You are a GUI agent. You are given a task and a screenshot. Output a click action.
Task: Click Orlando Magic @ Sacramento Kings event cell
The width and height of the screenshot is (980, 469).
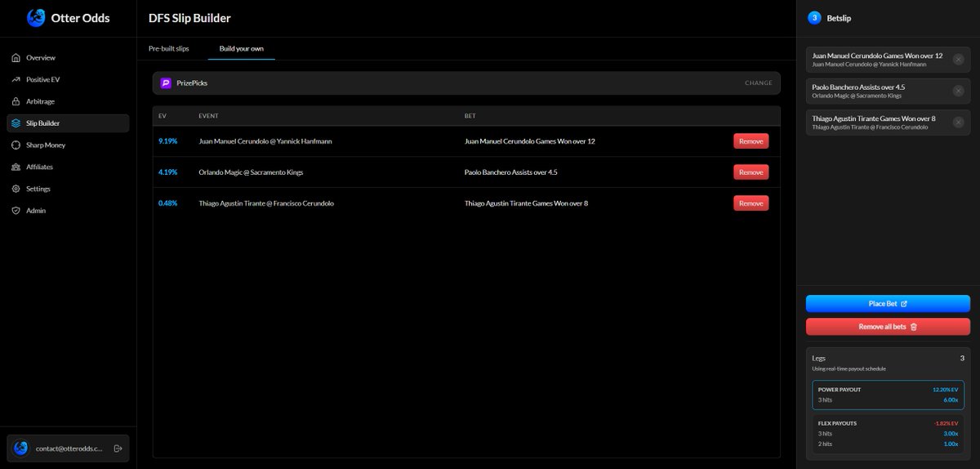[251, 172]
